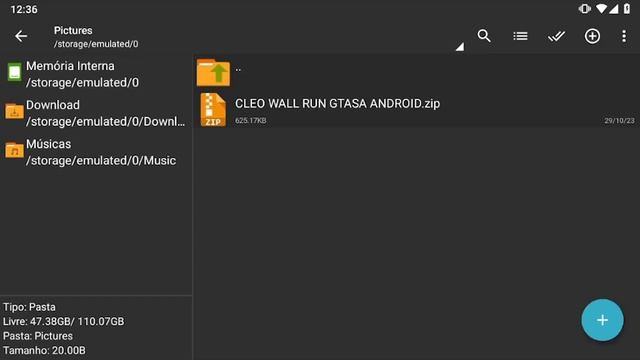Tap the 625.17KB file size label
The width and height of the screenshot is (640, 360).
(x=251, y=120)
